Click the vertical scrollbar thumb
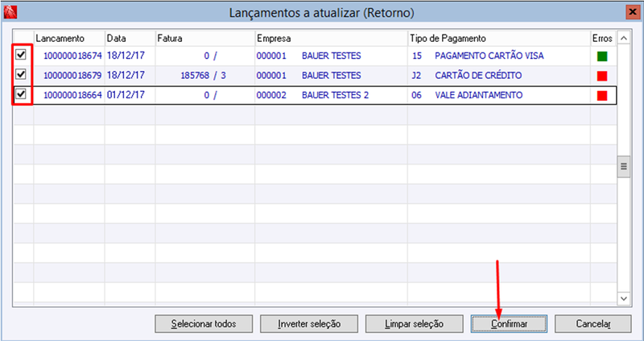Viewport: 644px width, 341px height. coord(624,167)
